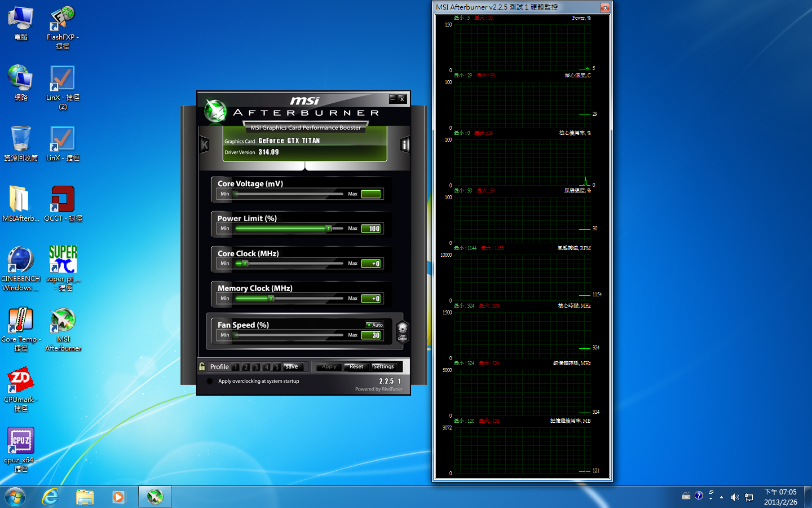Toggle the fan speed Auto button

(x=374, y=325)
